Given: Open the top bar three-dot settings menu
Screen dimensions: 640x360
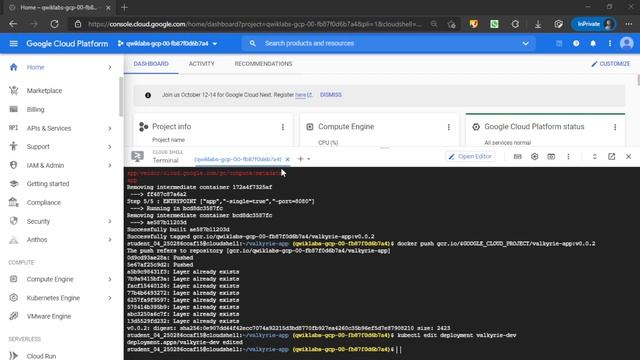Looking at the screenshot, I should coord(610,43).
